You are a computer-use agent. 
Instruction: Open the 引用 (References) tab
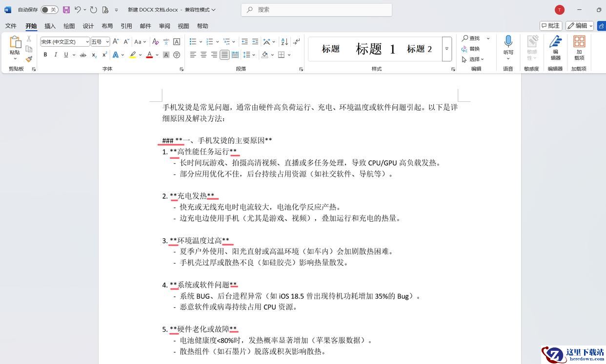126,26
